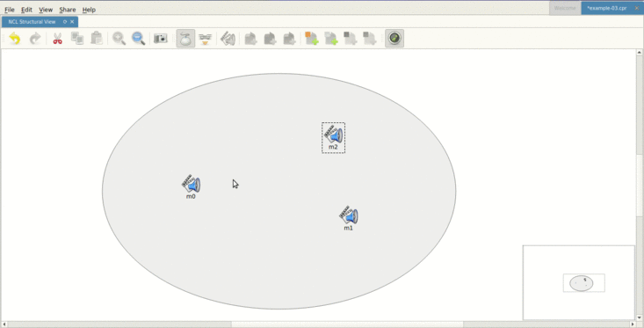Image resolution: width=644 pixels, height=328 pixels.
Task: Click the add media speaker icon in the toolbar
Action: (228, 39)
